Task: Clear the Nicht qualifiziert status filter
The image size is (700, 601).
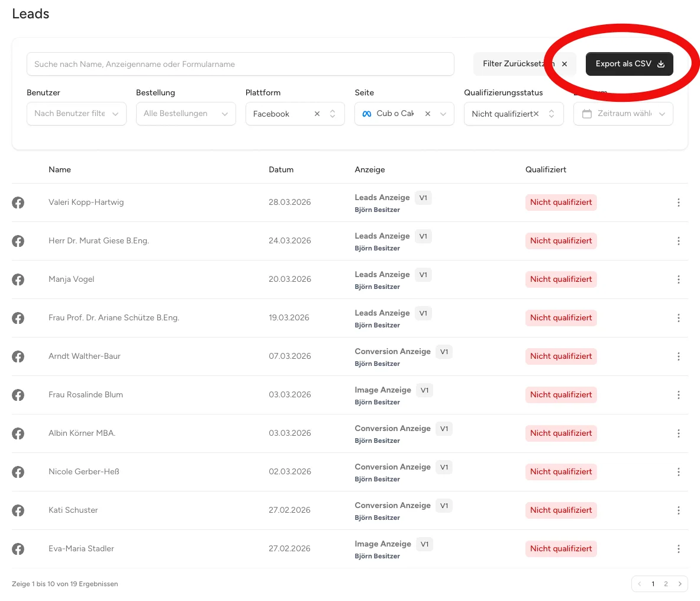Action: point(536,114)
